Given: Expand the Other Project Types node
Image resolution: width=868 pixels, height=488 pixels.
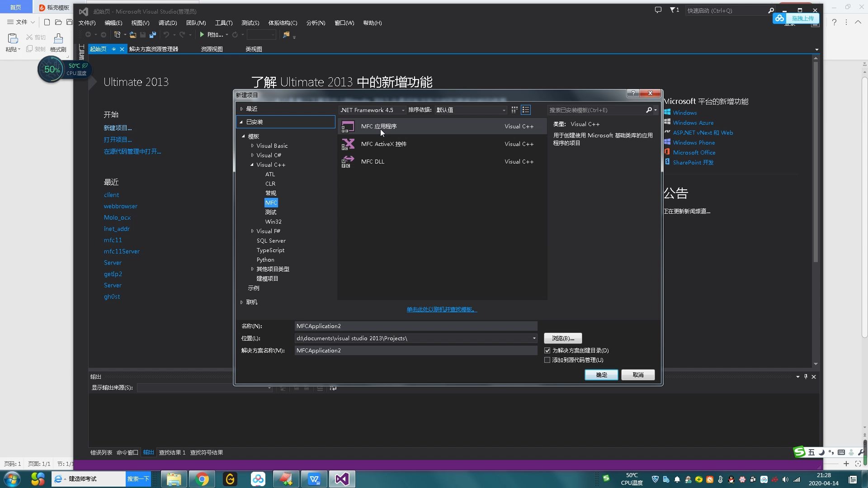Looking at the screenshot, I should pyautogui.click(x=252, y=269).
